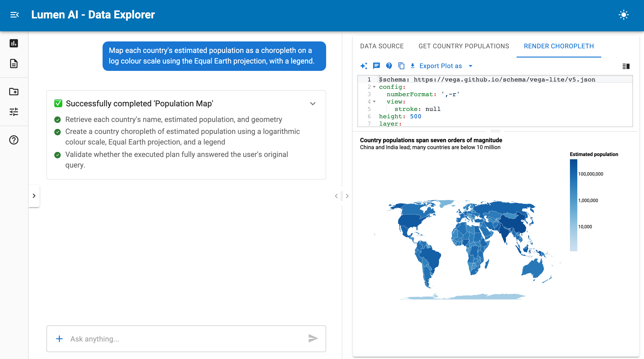Click the plus attach button in chat input
Screen dimensions: 644x359
point(59,339)
